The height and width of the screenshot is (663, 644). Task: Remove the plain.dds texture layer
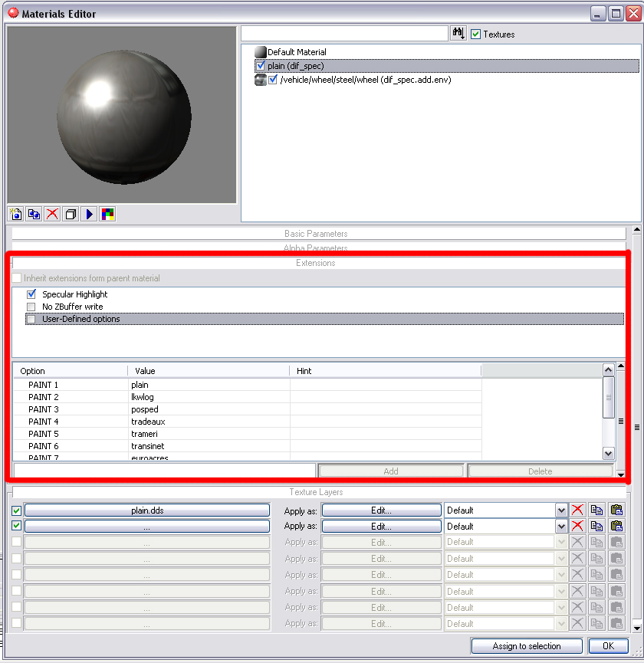click(x=577, y=510)
